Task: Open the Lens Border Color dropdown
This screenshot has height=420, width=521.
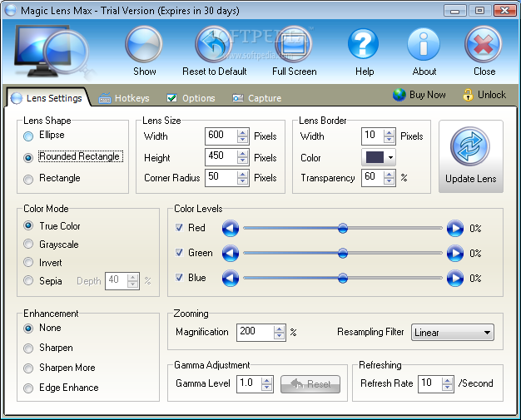Action: (379, 157)
